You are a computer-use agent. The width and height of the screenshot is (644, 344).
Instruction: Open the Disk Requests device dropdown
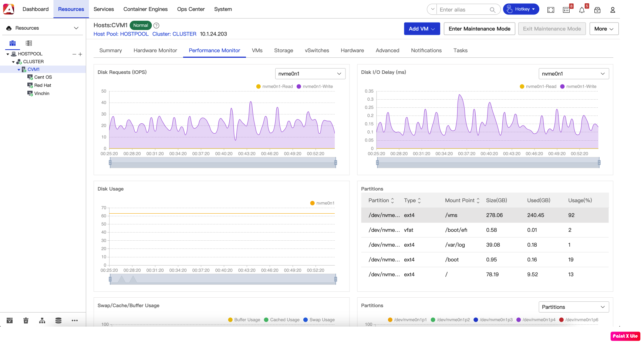point(310,74)
